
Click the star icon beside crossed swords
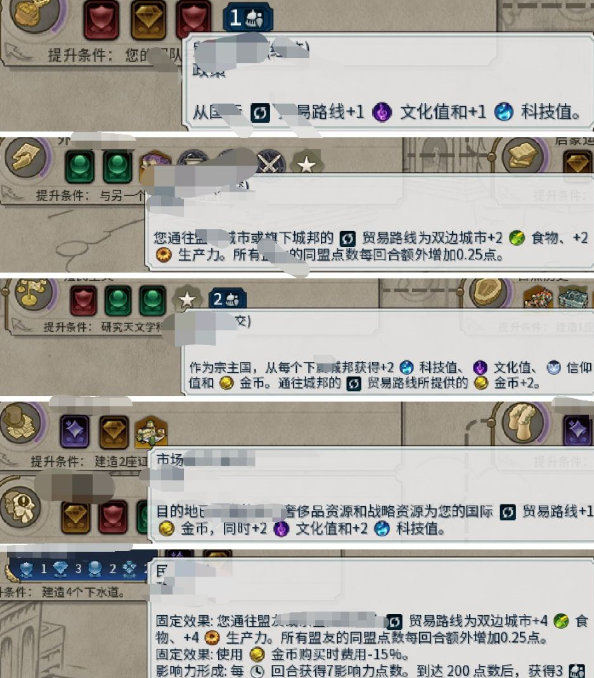point(307,164)
